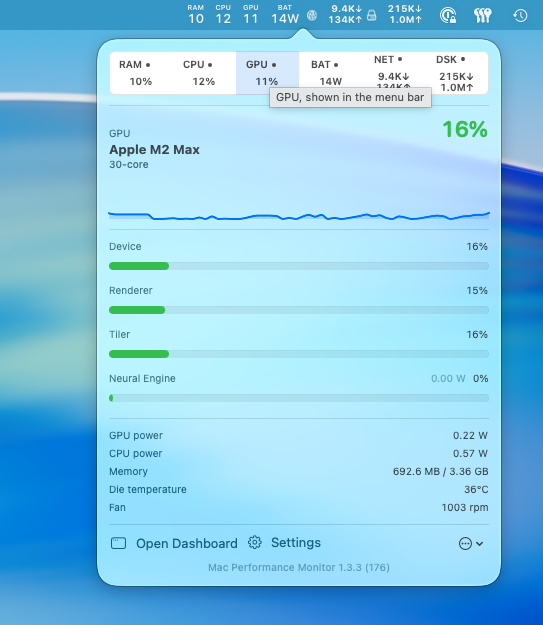Toggle RAM menu bar dot indicator

pyautogui.click(x=148, y=65)
